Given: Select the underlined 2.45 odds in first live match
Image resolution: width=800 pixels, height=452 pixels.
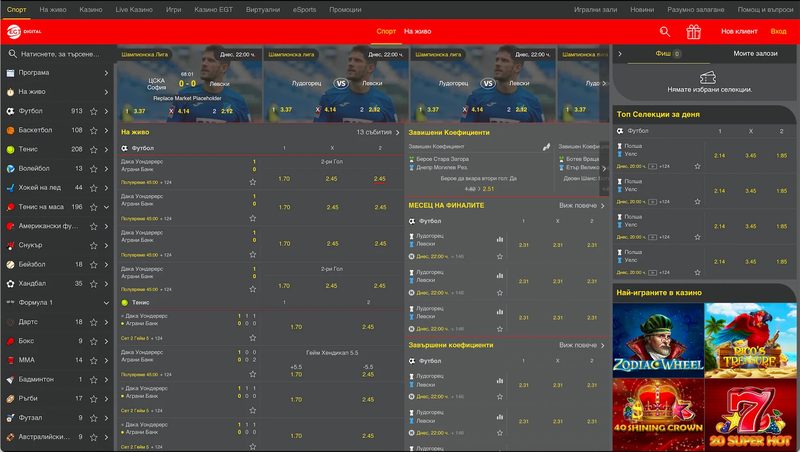Looking at the screenshot, I should coord(380,179).
